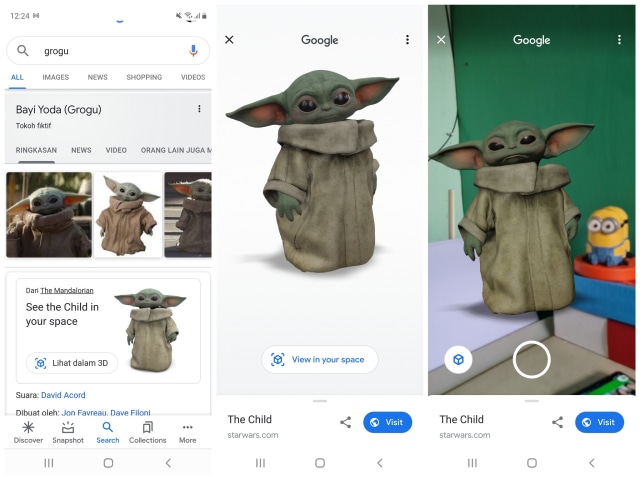The height and width of the screenshot is (480, 640).
Task: Go to the Discover tab
Action: coord(28,433)
